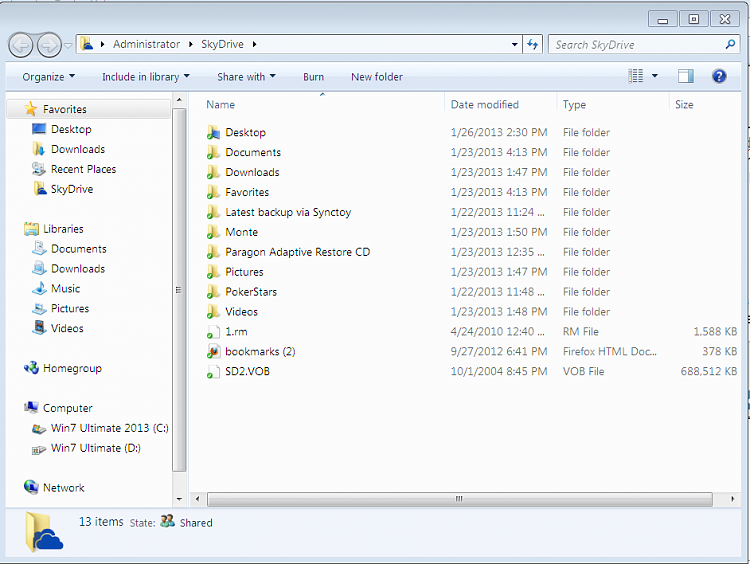
Task: Select Paragon Adaptive Restore CD folder icon
Action: tap(213, 252)
